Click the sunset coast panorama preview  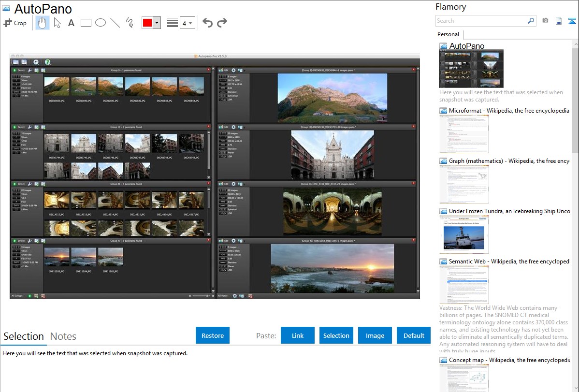point(333,269)
